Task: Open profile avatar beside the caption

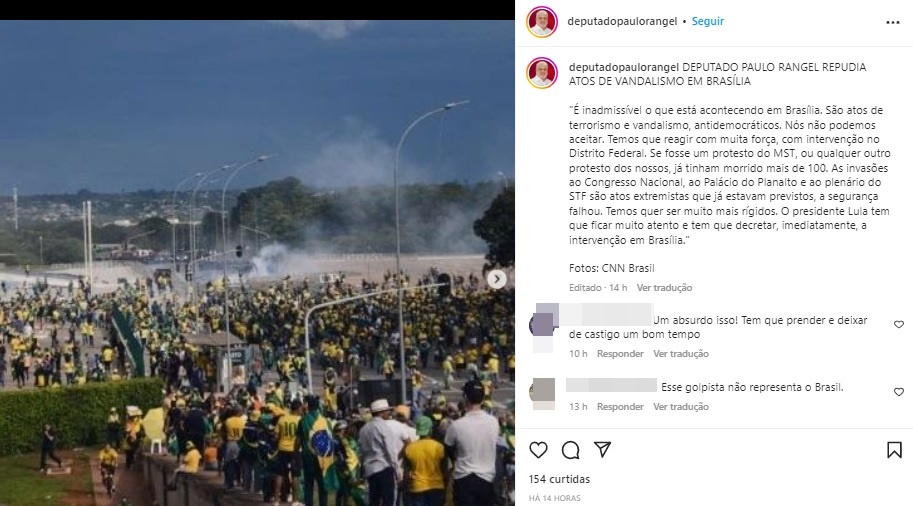Action: tap(542, 73)
